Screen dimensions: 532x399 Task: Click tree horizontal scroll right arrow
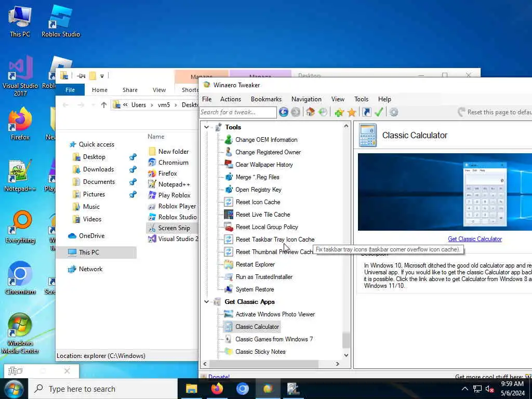(337, 364)
